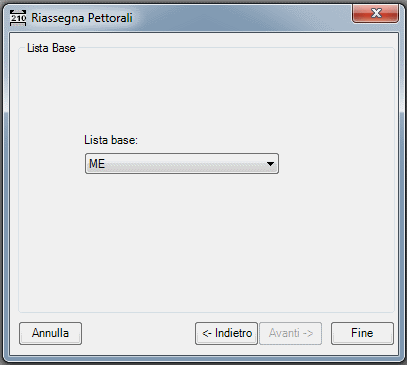Open the Lista base dropdown arrow
The image size is (407, 365).
[270, 164]
